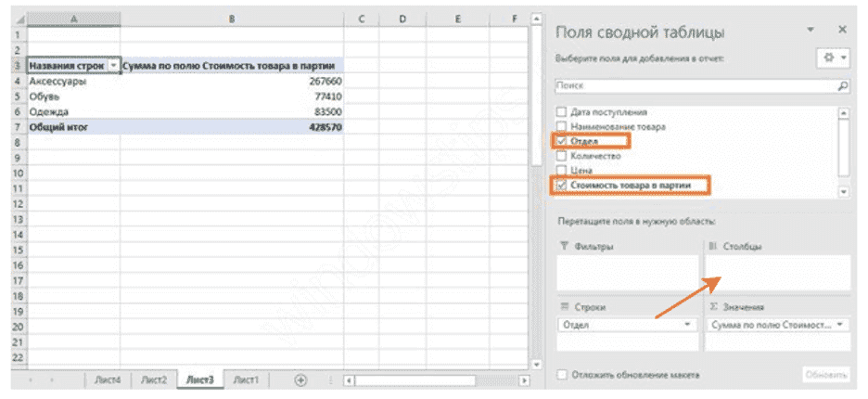
Task: Click the columns icon beside Столбцы
Action: [x=713, y=248]
